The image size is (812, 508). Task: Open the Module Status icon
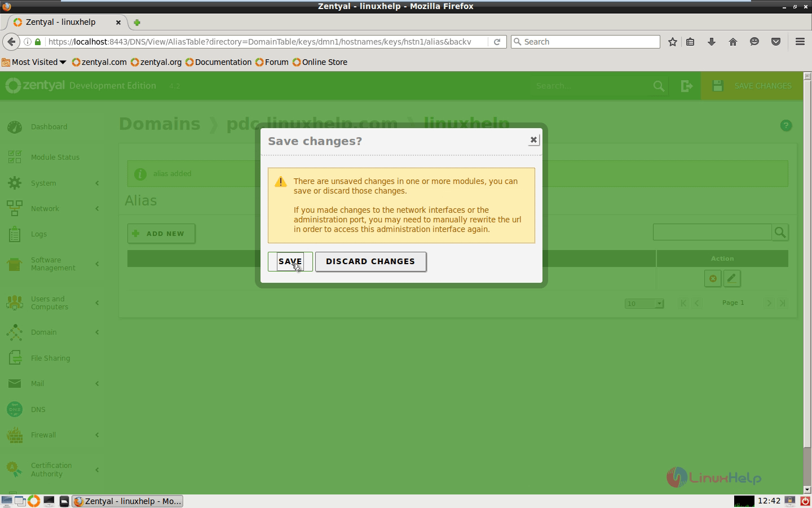click(x=15, y=157)
